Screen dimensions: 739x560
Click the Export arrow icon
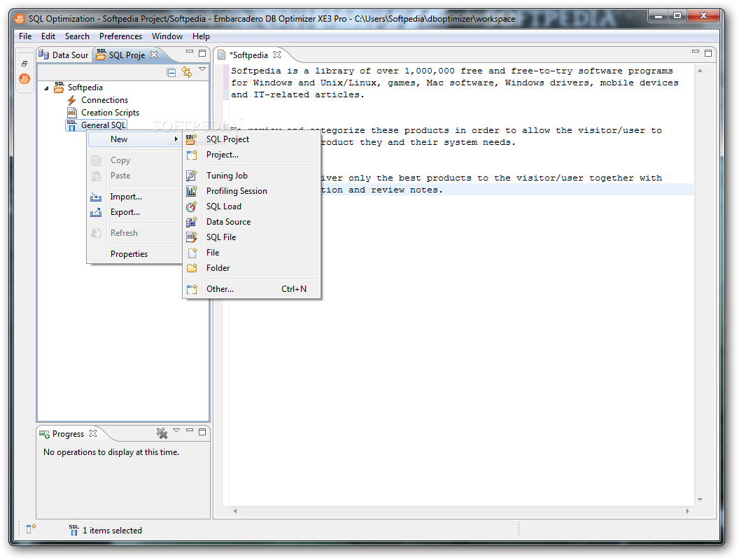(x=96, y=212)
